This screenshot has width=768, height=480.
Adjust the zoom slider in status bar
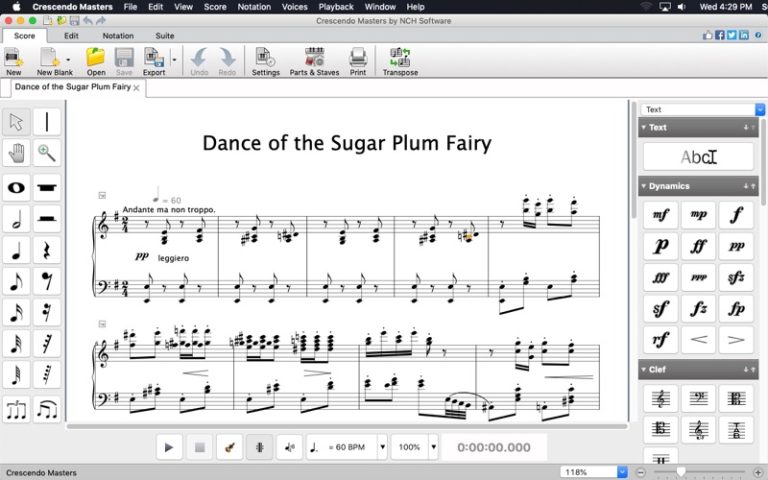click(x=680, y=472)
